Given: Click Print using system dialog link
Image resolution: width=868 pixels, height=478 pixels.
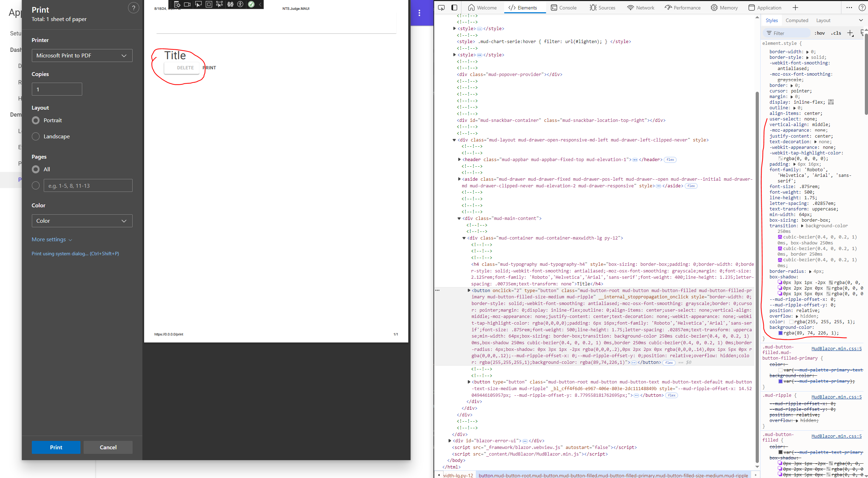Looking at the screenshot, I should pos(75,254).
